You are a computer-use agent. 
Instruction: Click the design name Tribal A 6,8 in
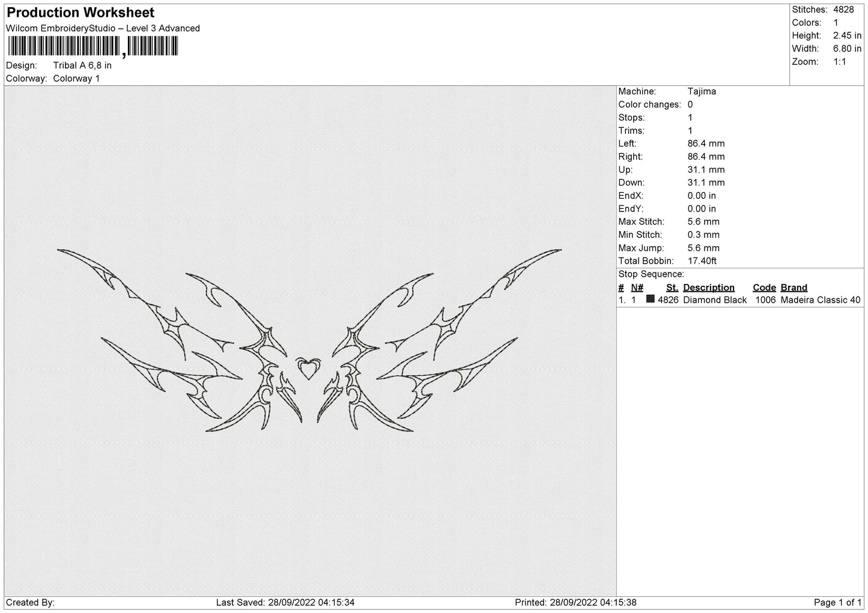(82, 65)
